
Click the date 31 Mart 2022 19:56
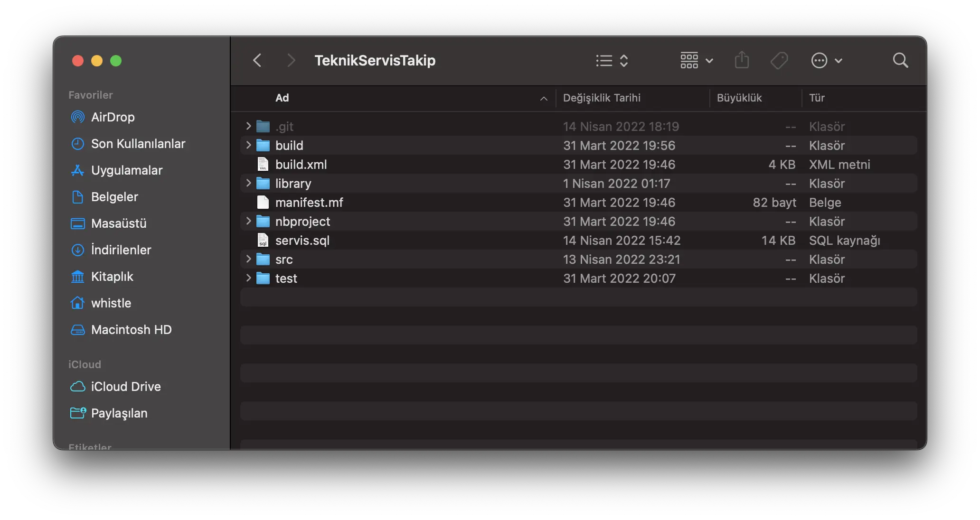point(619,146)
